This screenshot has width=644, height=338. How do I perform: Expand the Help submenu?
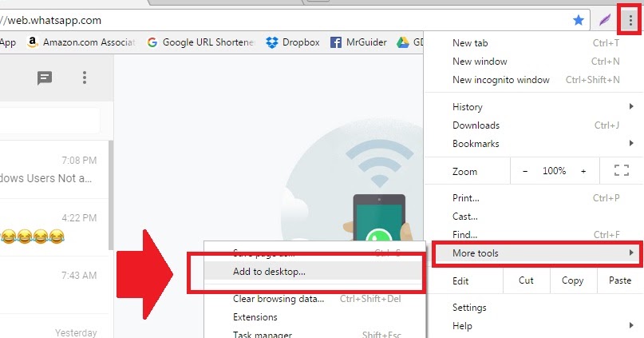[534, 326]
